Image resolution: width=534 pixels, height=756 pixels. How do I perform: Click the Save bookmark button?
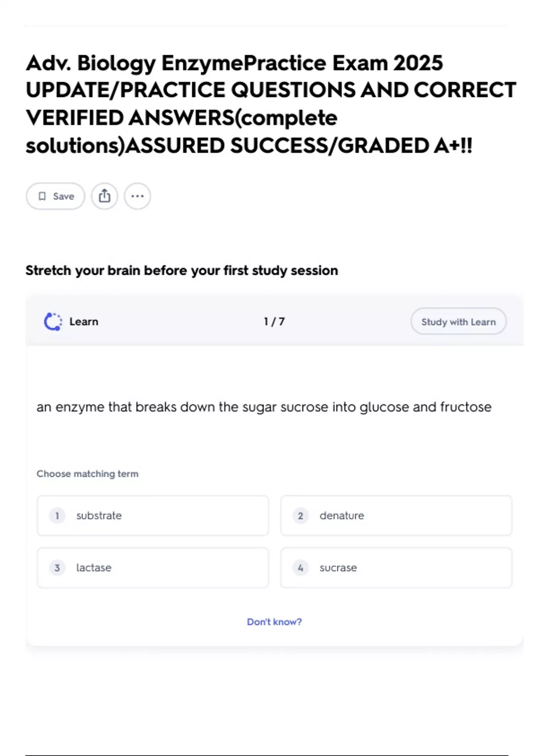[55, 196]
